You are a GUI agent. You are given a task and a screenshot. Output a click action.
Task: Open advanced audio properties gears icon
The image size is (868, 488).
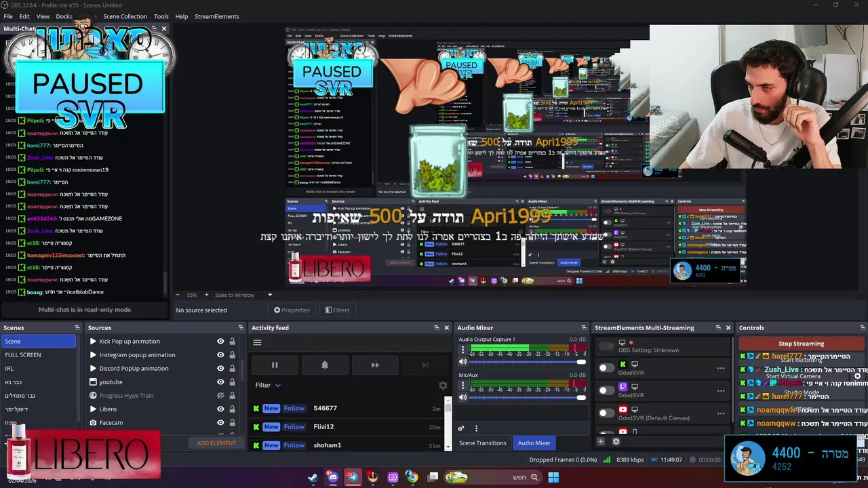point(461,428)
